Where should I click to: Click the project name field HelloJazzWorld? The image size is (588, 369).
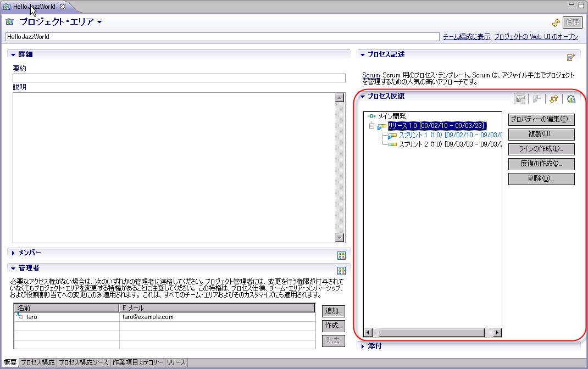click(x=223, y=37)
